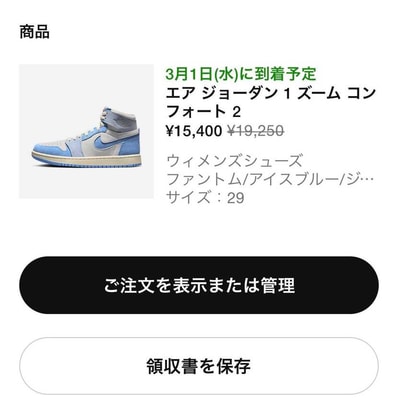Viewport: 398px width, 398px height.
Task: Click the 商品 section heading
Action: click(x=34, y=32)
